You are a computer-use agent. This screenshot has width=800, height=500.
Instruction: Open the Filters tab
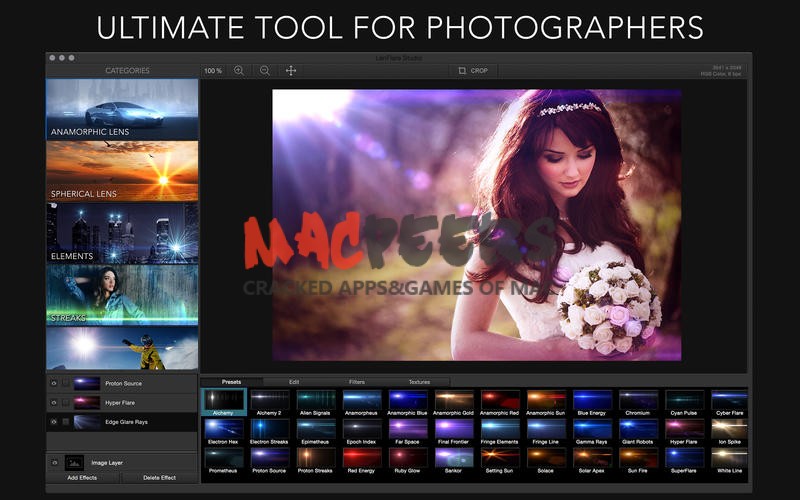coord(357,382)
